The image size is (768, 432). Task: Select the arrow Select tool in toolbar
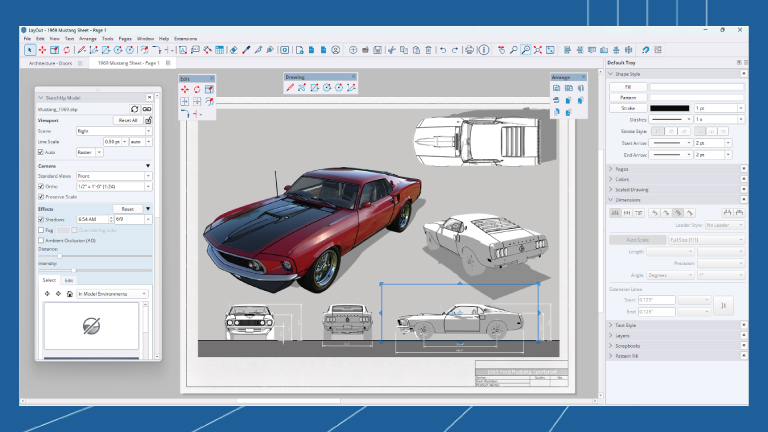click(29, 49)
